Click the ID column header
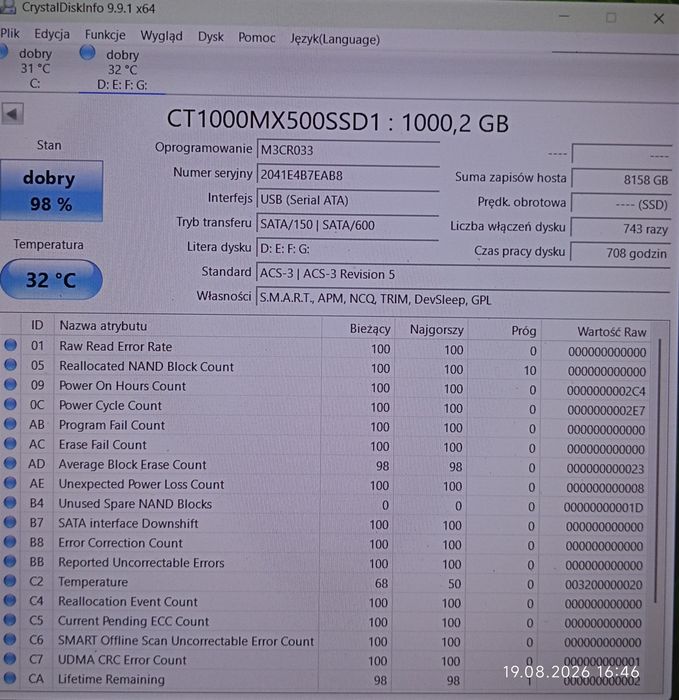 pyautogui.click(x=37, y=325)
